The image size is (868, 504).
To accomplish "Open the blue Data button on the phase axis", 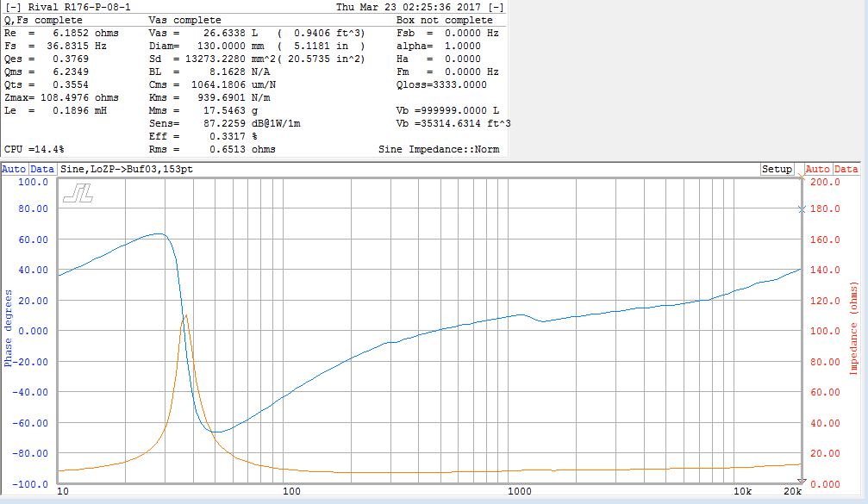I will (x=42, y=169).
